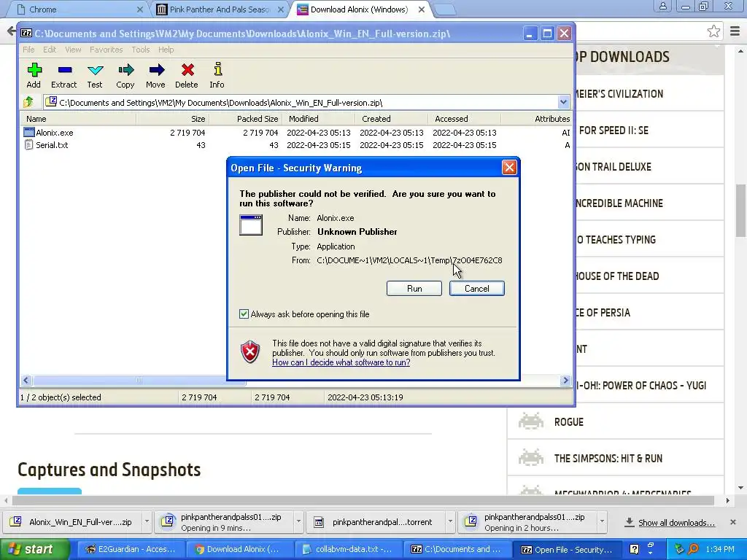
Task: Open the Chrome hamburger menu
Action: coord(735,31)
